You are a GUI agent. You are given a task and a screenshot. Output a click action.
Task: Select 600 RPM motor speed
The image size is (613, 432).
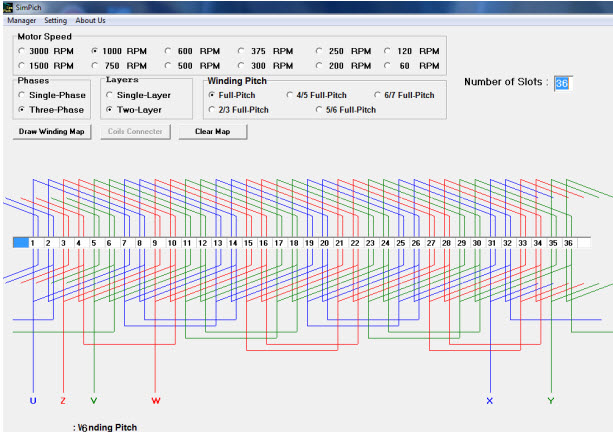[192, 51]
